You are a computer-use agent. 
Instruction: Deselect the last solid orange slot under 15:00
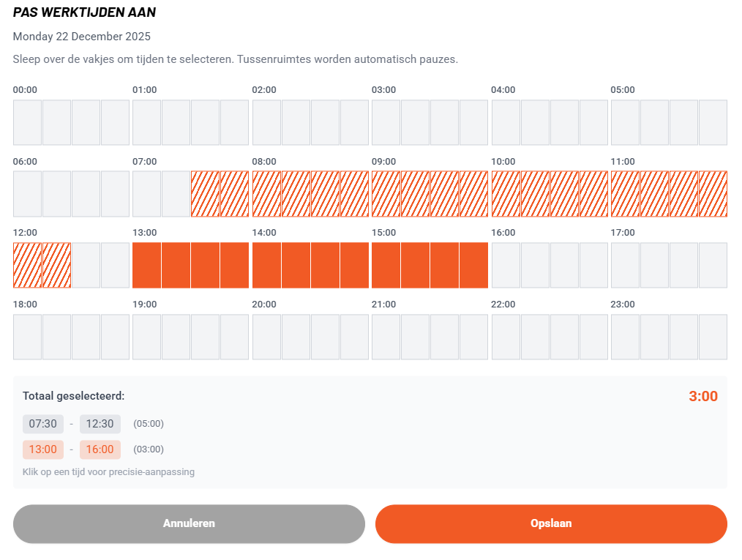point(473,265)
